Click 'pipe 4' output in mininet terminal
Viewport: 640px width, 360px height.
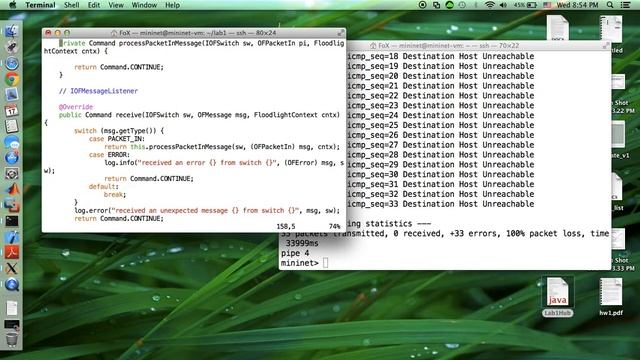tap(295, 253)
